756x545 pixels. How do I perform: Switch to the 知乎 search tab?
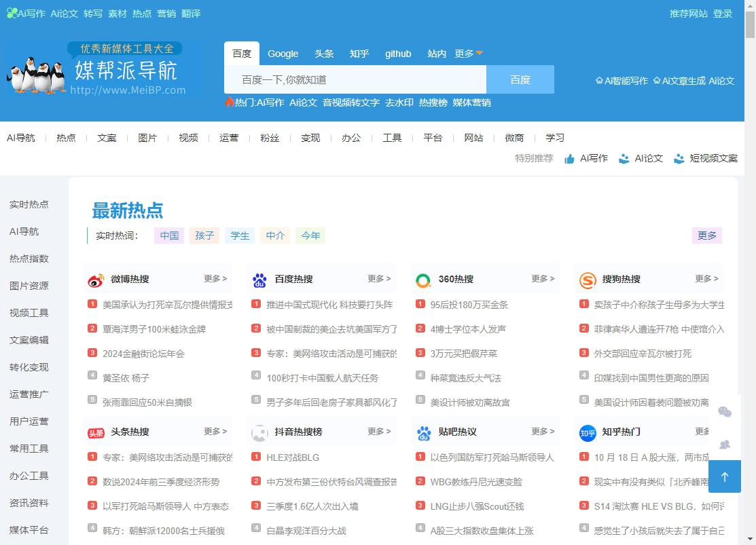click(x=359, y=54)
